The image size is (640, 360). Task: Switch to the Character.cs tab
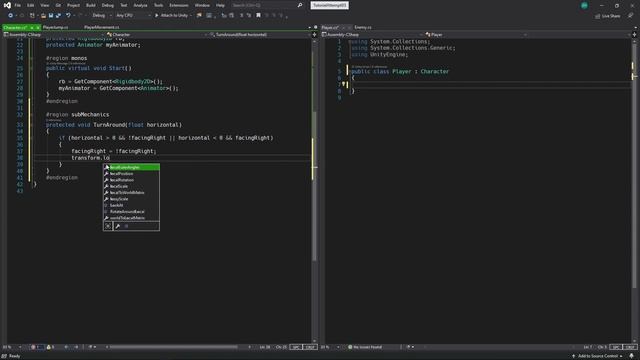pos(15,27)
